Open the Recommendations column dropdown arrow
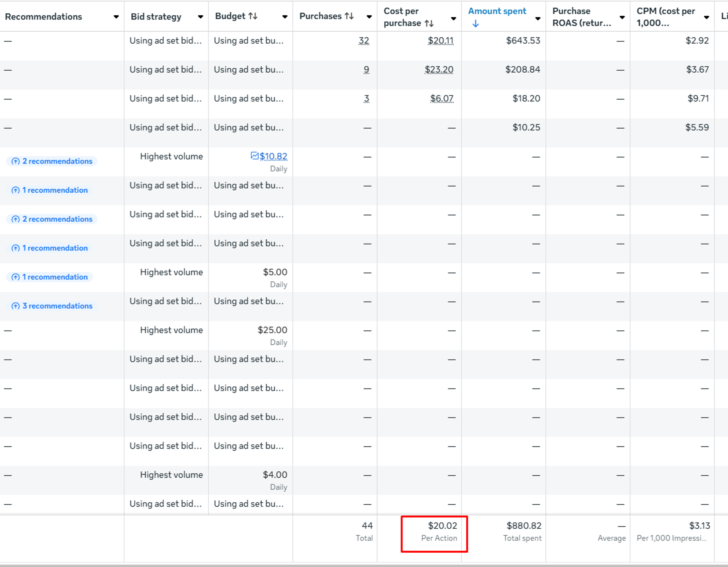The width and height of the screenshot is (728, 567). pos(116,17)
